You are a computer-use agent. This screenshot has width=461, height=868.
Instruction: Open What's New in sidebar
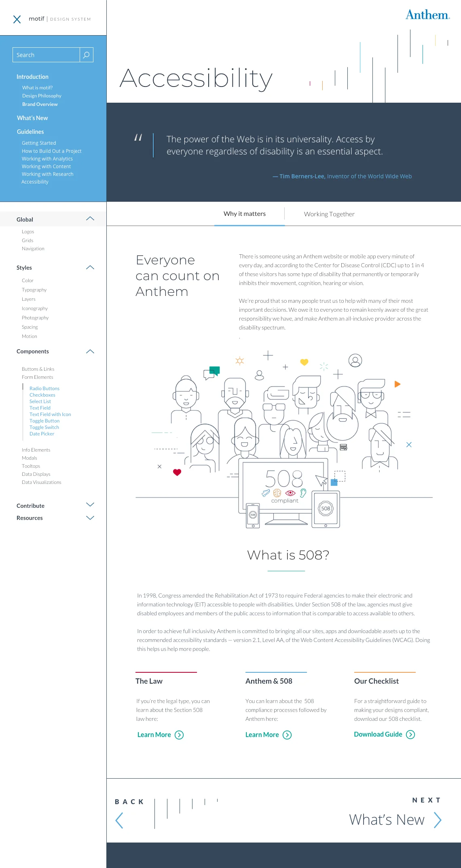coord(32,118)
